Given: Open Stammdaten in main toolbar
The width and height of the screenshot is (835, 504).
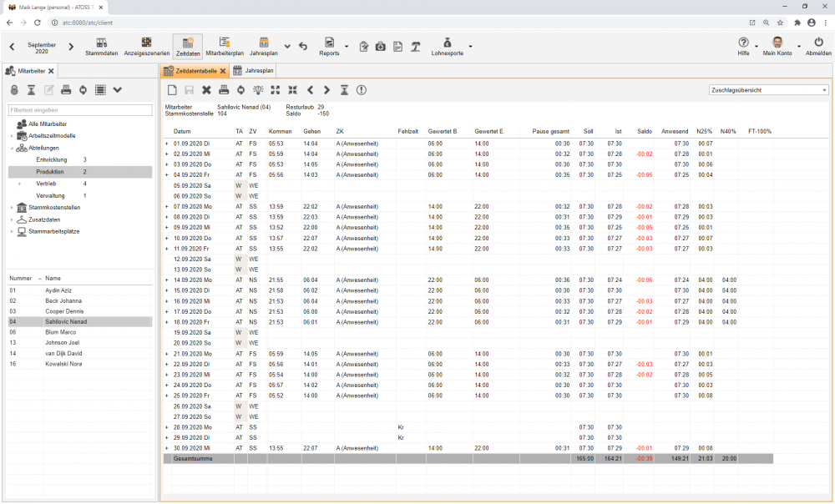Looking at the screenshot, I should click(101, 47).
